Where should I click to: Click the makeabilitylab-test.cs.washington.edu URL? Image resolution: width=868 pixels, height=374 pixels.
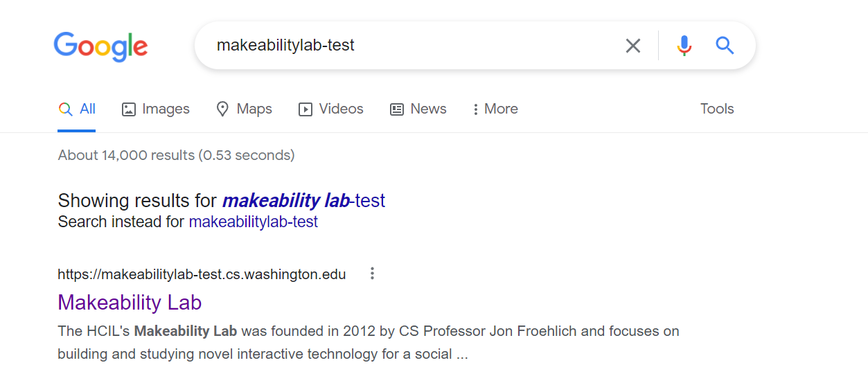(202, 274)
